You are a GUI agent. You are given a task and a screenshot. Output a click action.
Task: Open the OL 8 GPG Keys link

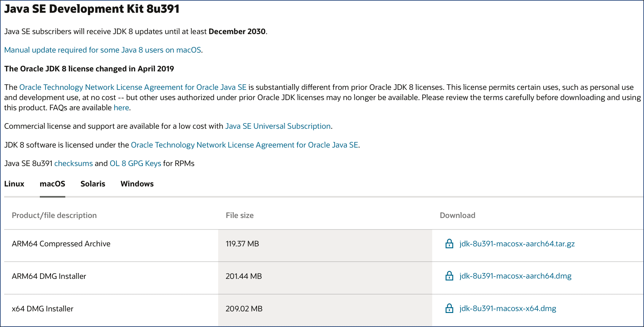[135, 163]
